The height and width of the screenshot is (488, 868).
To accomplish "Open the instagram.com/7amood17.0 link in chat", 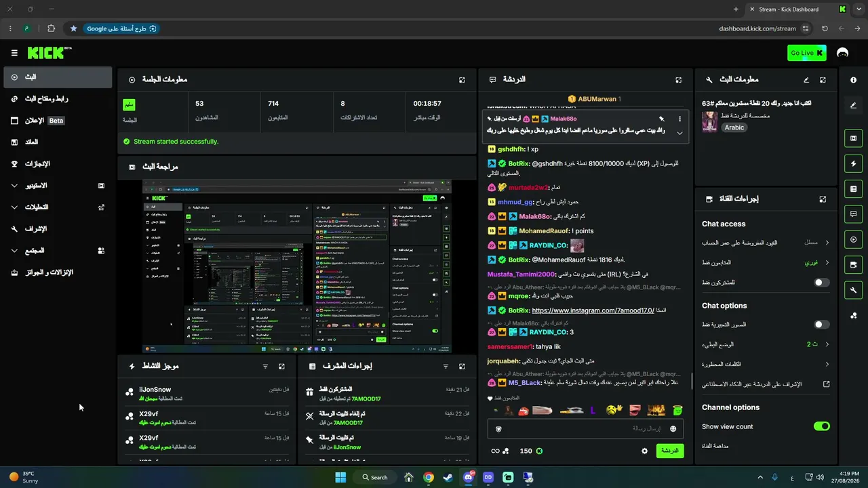I will 593,310.
